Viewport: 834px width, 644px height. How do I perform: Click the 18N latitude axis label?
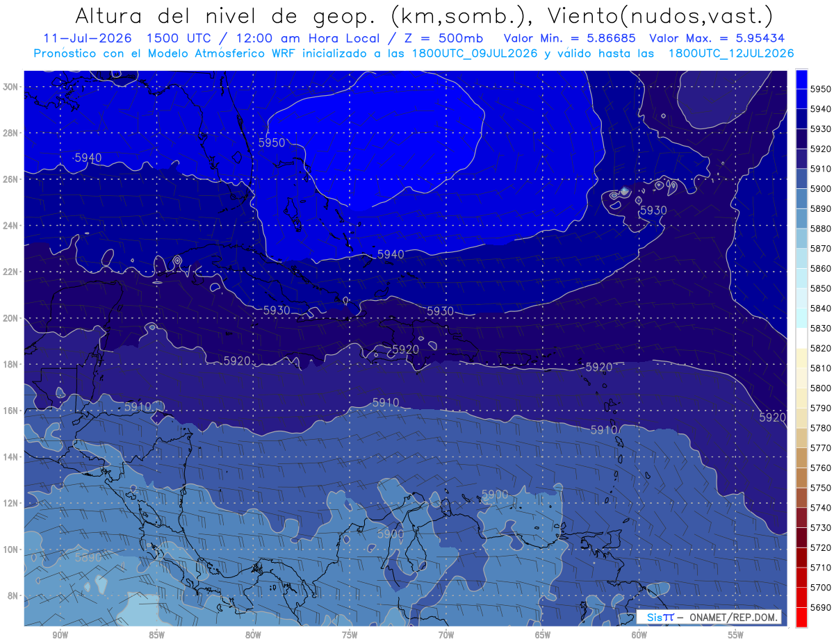click(10, 365)
